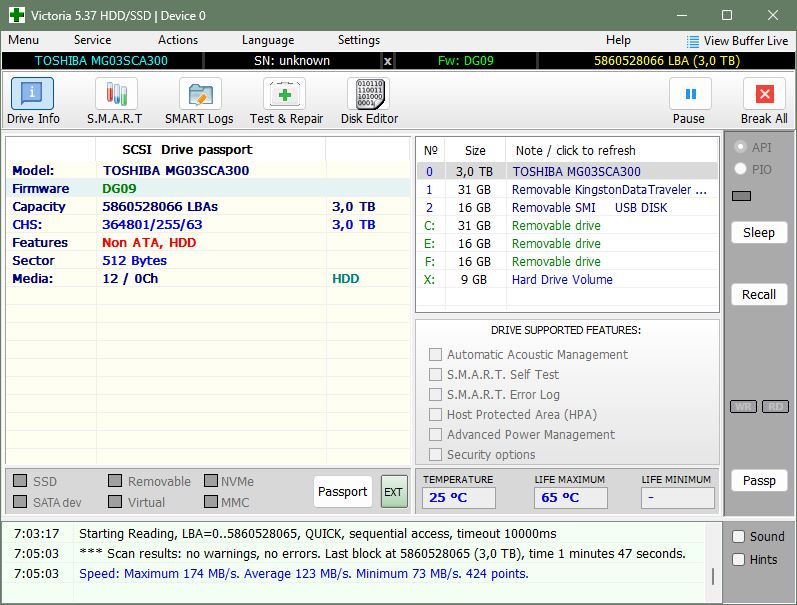
Task: Click the Break All red icon
Action: 764,94
